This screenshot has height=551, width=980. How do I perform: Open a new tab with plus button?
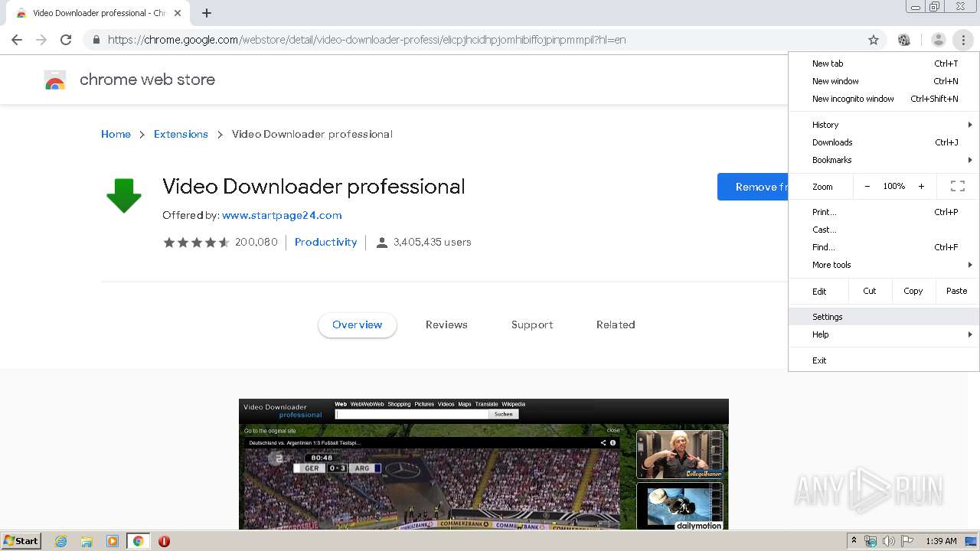coord(207,13)
